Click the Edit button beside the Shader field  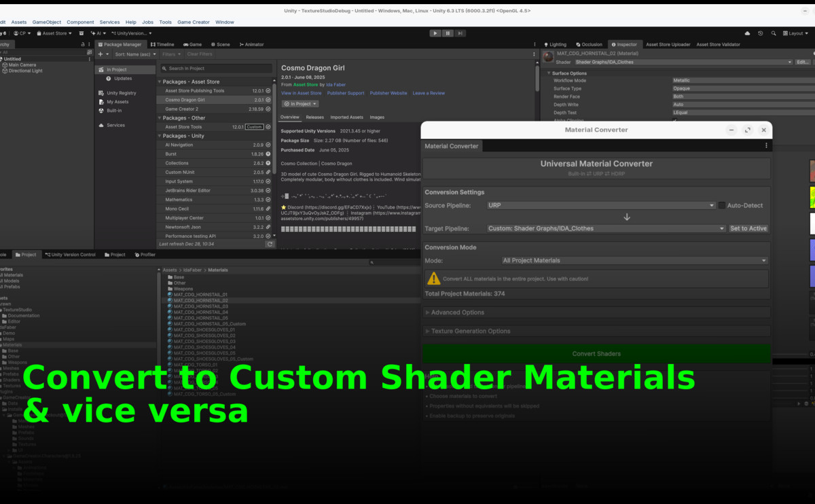pyautogui.click(x=803, y=62)
